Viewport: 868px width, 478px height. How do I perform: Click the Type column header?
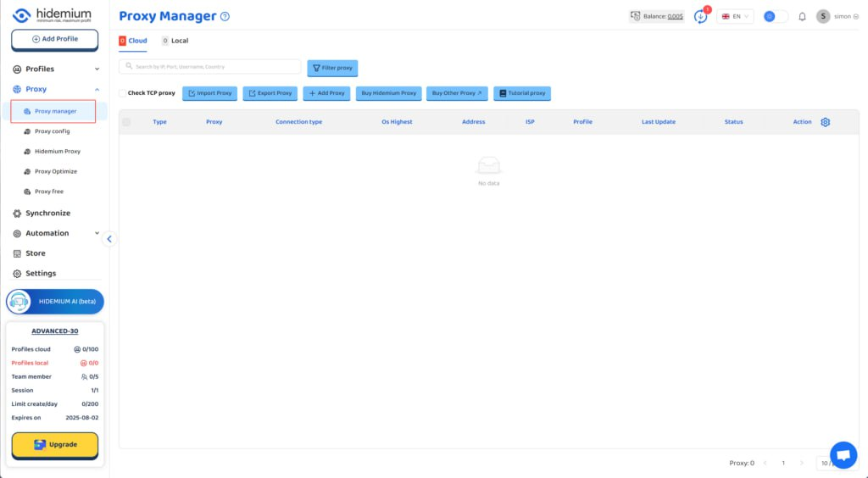(159, 122)
